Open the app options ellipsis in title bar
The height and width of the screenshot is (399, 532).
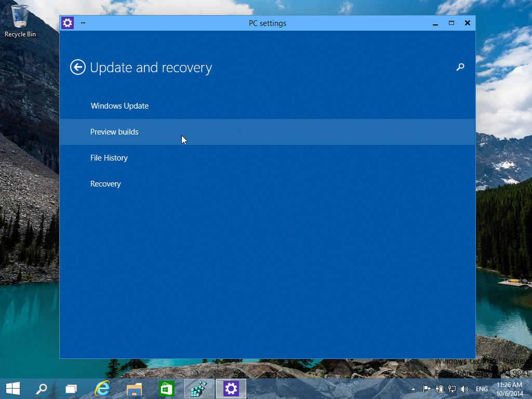(x=83, y=23)
